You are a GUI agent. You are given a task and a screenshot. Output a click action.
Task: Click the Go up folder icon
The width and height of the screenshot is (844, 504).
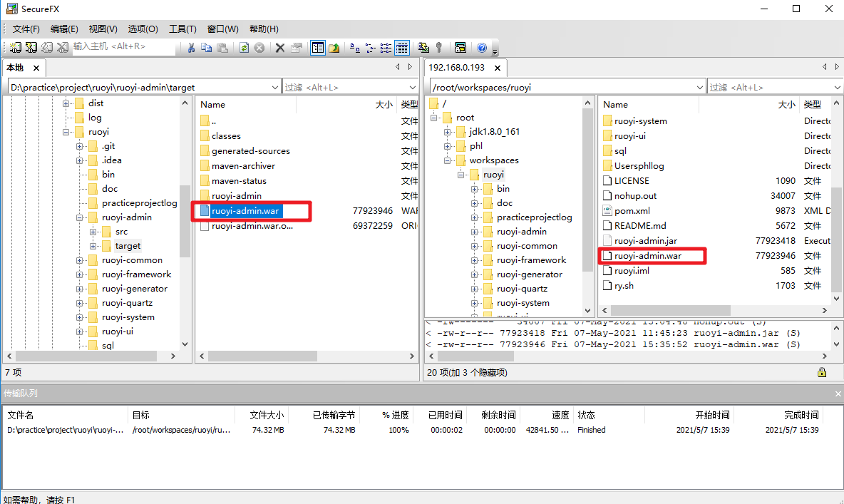point(334,47)
